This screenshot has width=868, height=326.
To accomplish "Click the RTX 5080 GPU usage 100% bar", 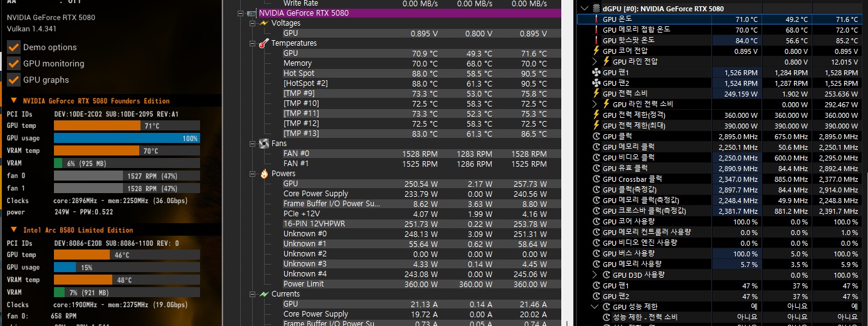I will pyautogui.click(x=127, y=138).
